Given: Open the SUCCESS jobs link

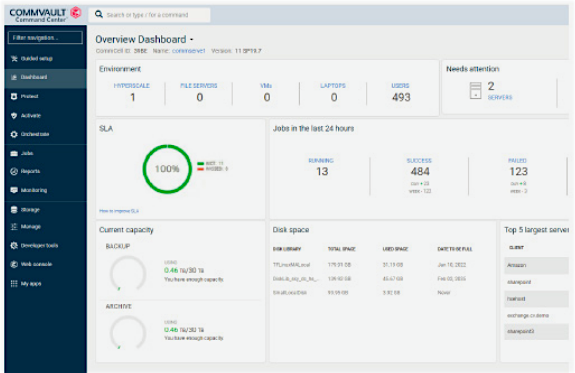Looking at the screenshot, I should coord(419,161).
